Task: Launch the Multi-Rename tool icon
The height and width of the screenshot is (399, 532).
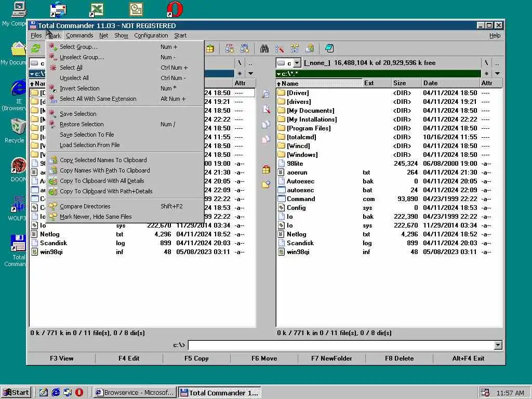Action: (x=279, y=48)
